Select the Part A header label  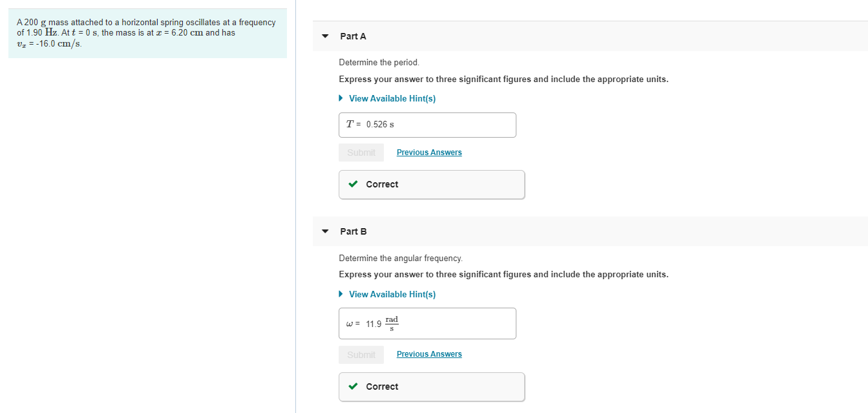point(353,36)
